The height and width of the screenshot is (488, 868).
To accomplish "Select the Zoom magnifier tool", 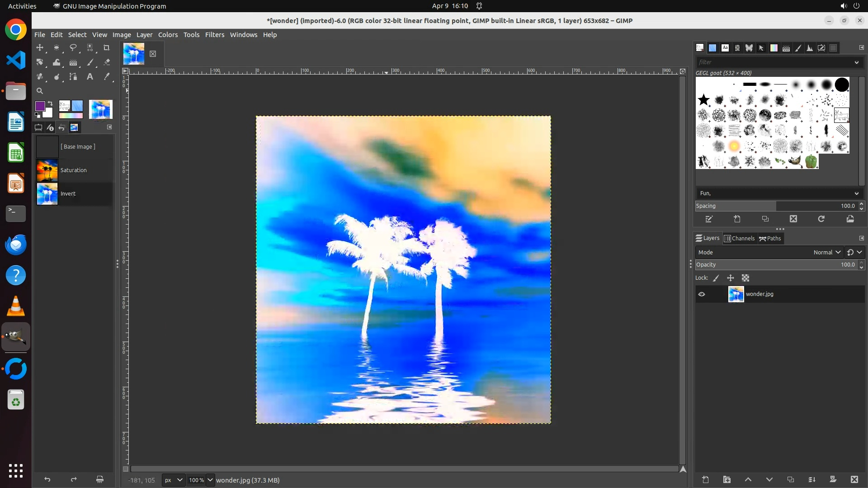I will tap(40, 91).
